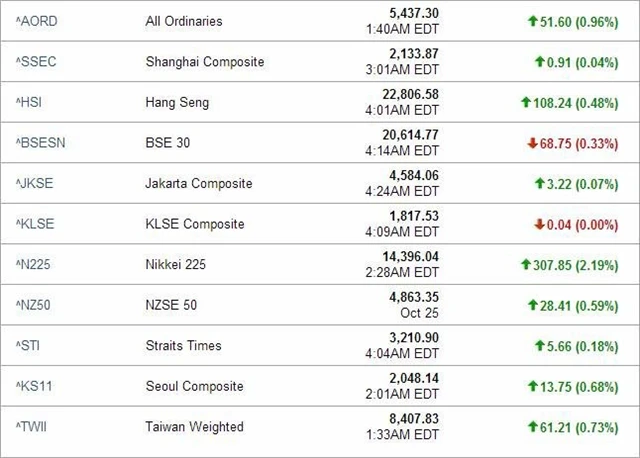640x458 pixels.
Task: Select the ^STI ticker link
Action: coord(28,346)
